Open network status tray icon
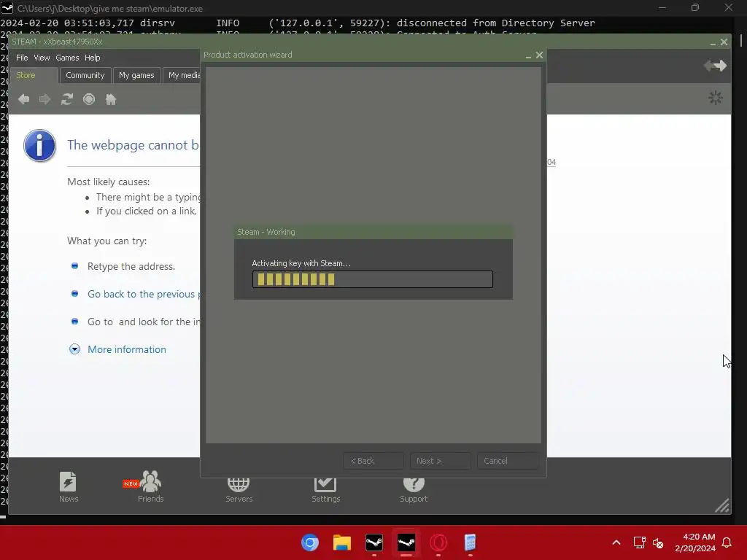 coord(639,542)
